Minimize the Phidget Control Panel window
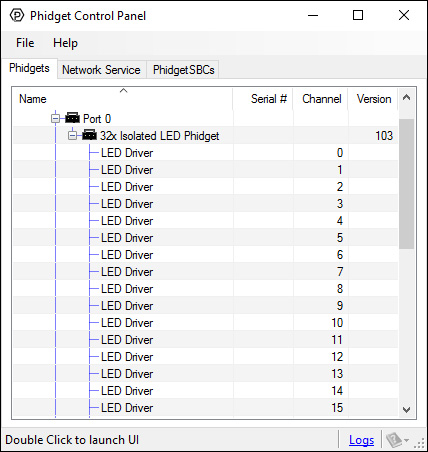Screen dimensions: 428x452 pos(313,15)
